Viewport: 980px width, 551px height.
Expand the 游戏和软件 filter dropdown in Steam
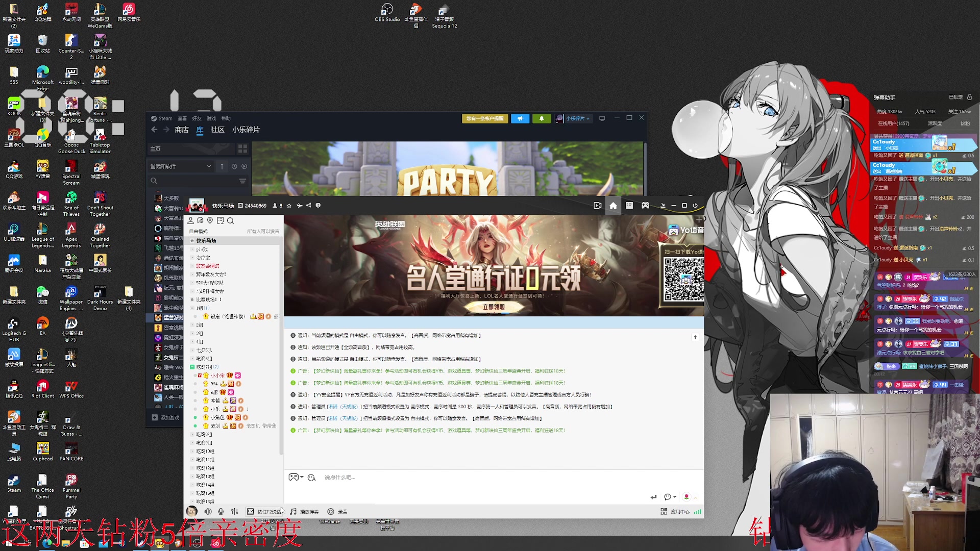pos(209,166)
